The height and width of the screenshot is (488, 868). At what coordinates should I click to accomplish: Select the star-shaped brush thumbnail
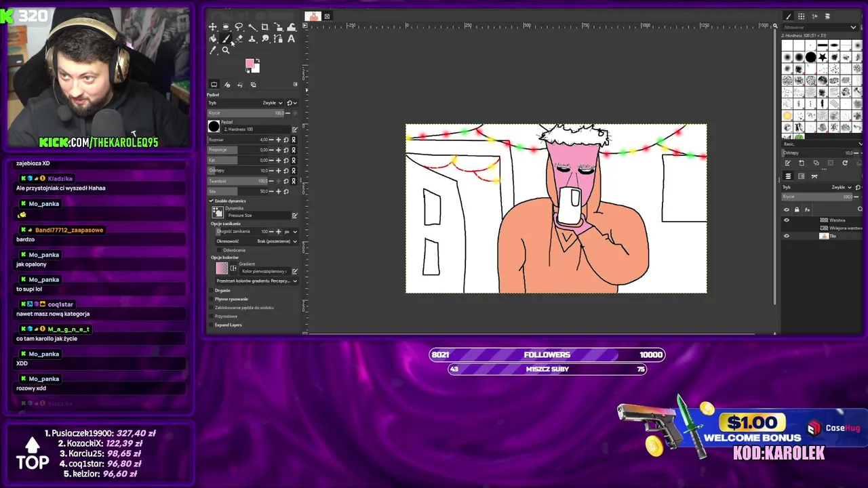click(x=823, y=58)
